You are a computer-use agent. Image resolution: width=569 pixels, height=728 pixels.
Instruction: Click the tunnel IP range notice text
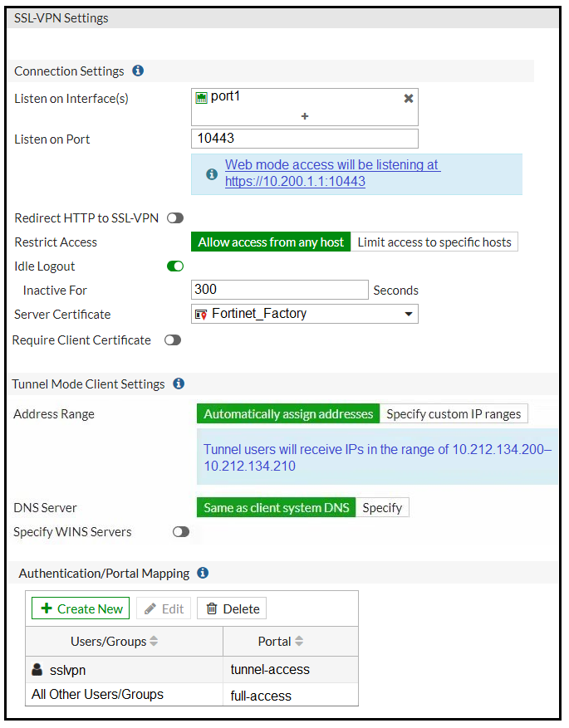tap(378, 457)
